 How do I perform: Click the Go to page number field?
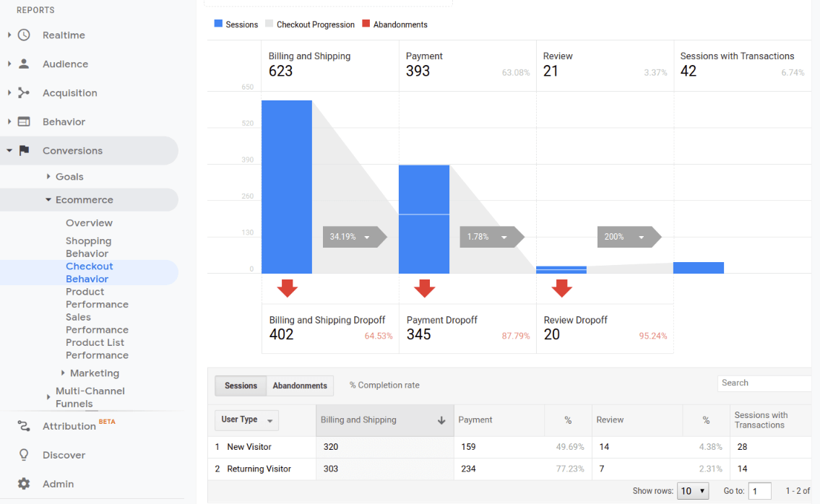coord(759,491)
